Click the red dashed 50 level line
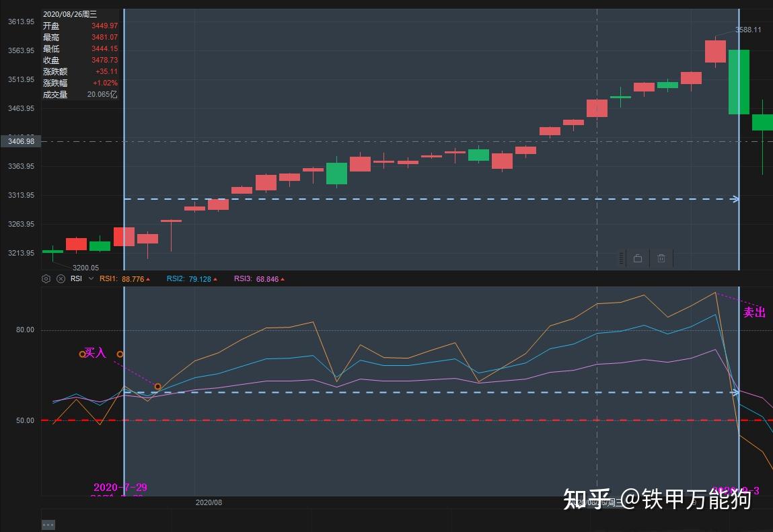The height and width of the screenshot is (532, 773). coord(404,420)
